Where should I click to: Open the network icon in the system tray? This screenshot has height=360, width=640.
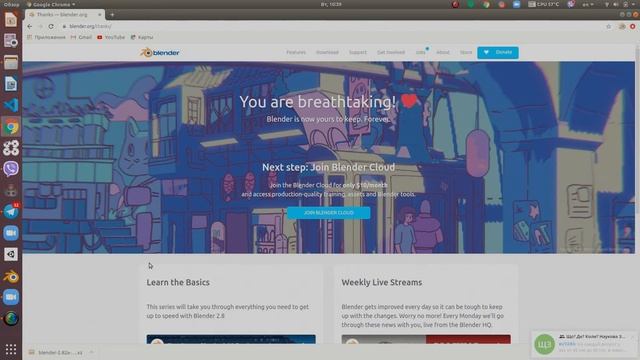(x=607, y=4)
